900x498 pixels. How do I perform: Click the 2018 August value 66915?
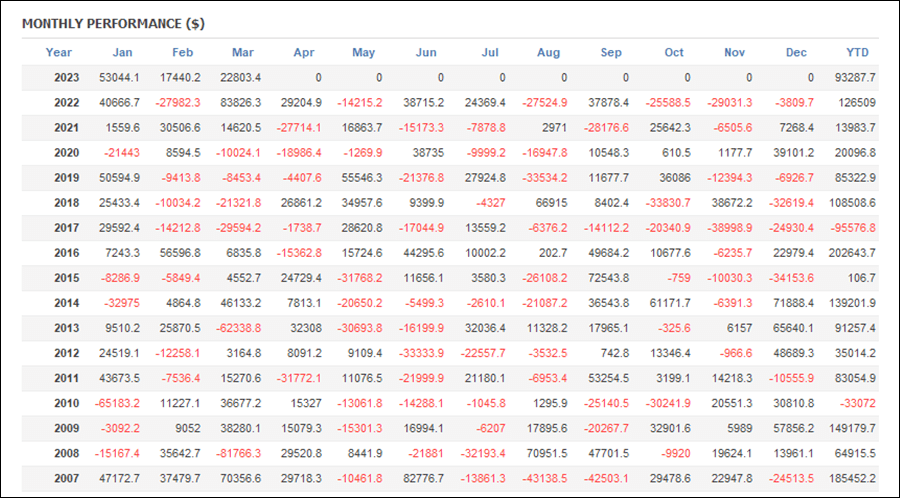tap(552, 203)
